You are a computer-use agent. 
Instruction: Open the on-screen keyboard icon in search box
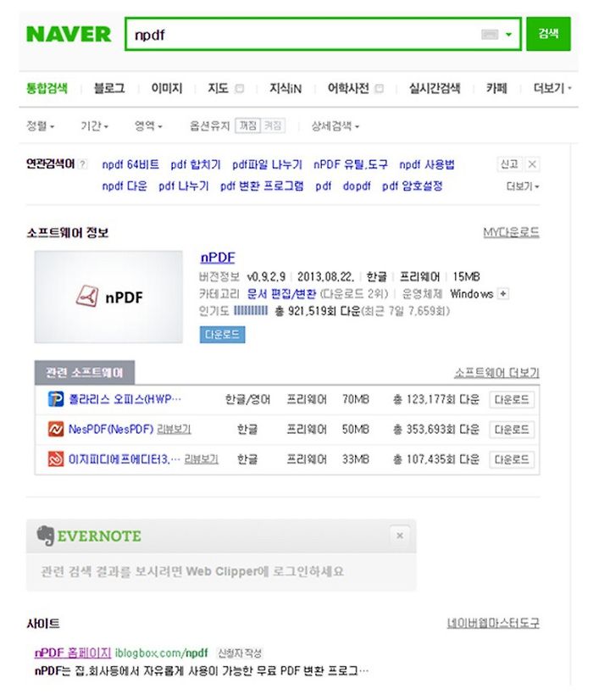point(490,35)
